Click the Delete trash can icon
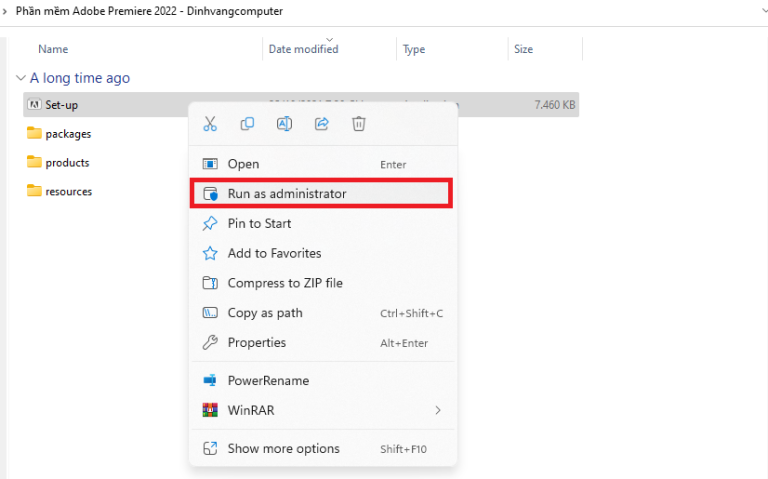The height and width of the screenshot is (479, 768). [358, 124]
